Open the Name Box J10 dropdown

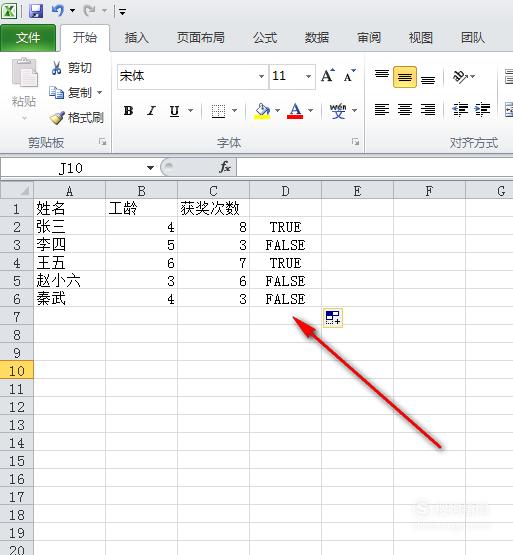150,167
